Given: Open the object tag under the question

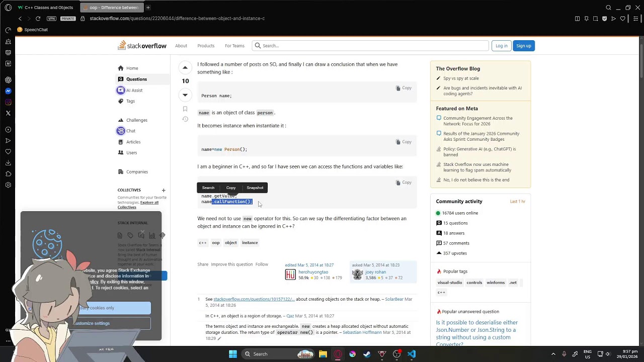Looking at the screenshot, I should [231, 242].
